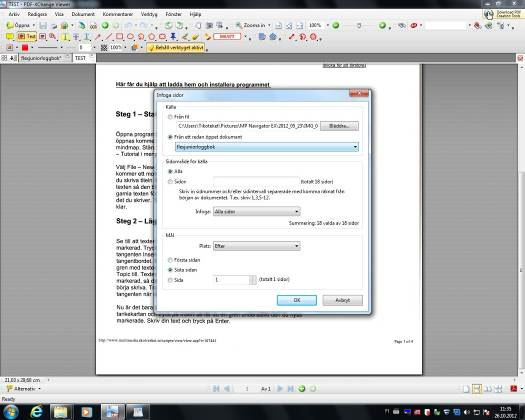Select the oval shape tool
This screenshot has width=525, height=420.
(130, 37)
